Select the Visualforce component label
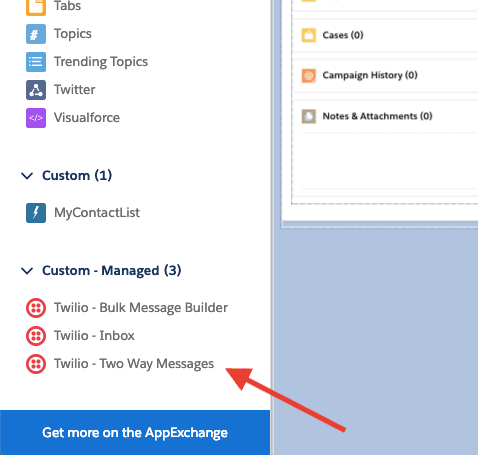Image resolution: width=478 pixels, height=455 pixels. point(87,118)
